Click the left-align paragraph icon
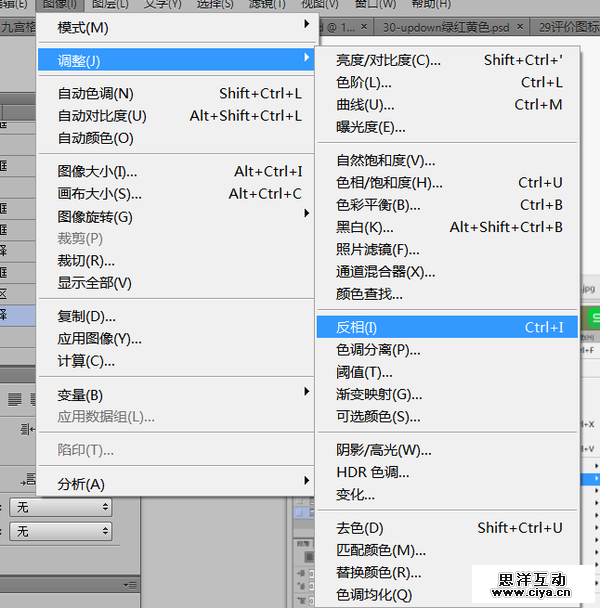The height and width of the screenshot is (608, 600). [x=15, y=399]
